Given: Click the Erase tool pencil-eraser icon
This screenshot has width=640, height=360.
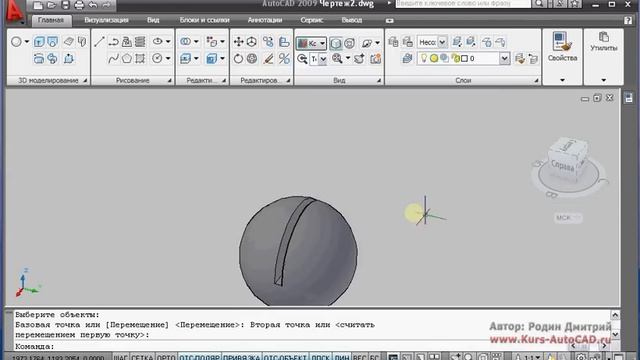Looking at the screenshot, I should [268, 59].
